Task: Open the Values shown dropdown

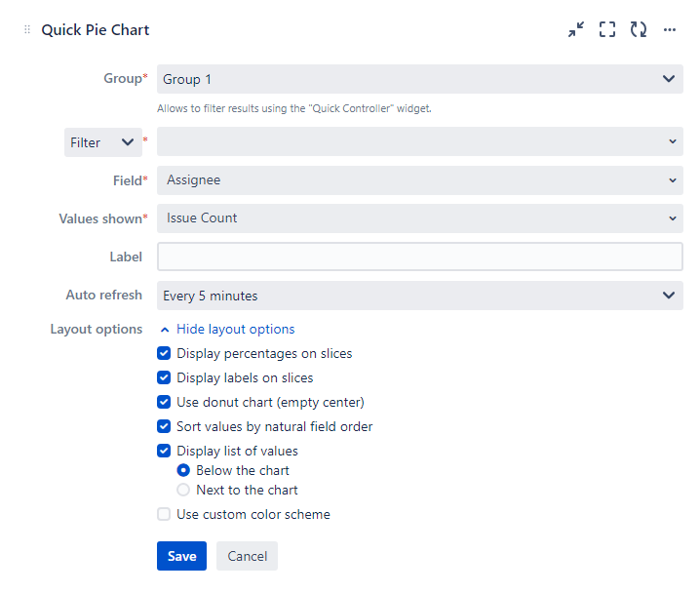Action: coord(419,218)
